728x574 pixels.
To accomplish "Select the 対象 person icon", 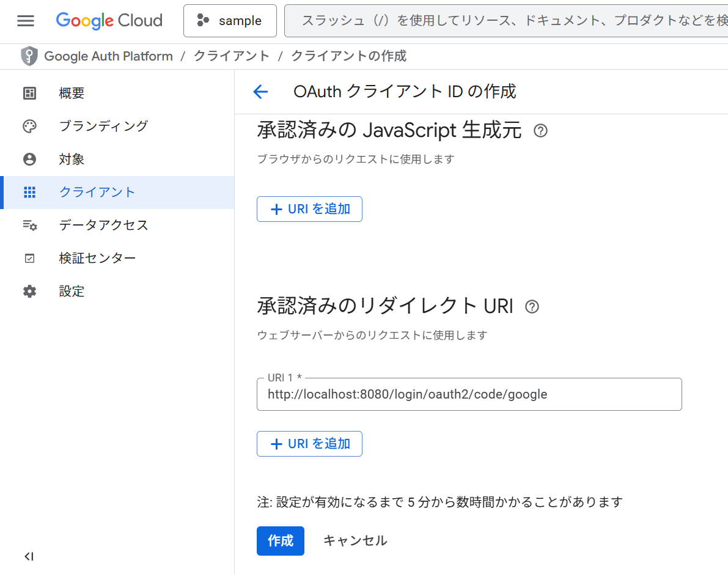I will (29, 159).
